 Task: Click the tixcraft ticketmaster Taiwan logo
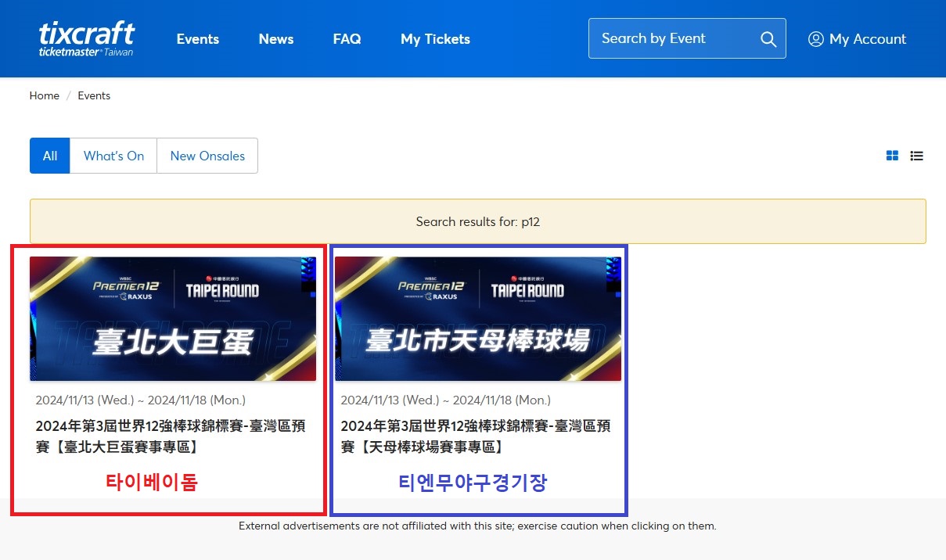pyautogui.click(x=87, y=39)
